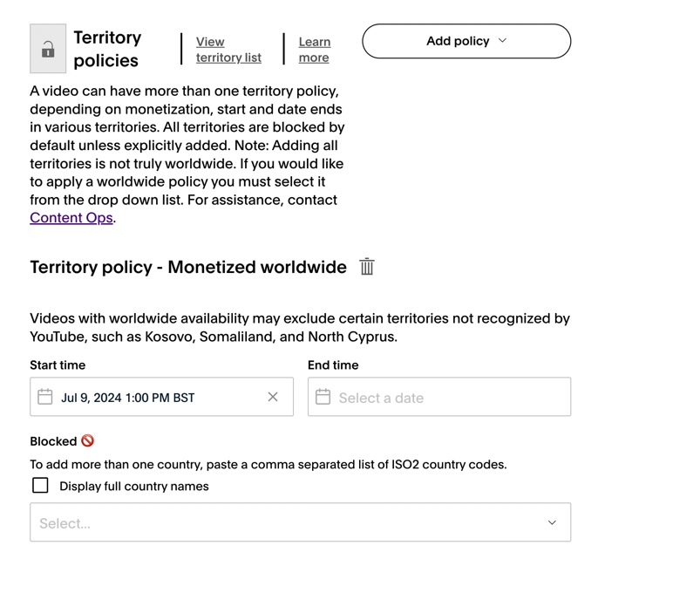Click the Territory policy - Monetized worldwide heading

point(188,267)
